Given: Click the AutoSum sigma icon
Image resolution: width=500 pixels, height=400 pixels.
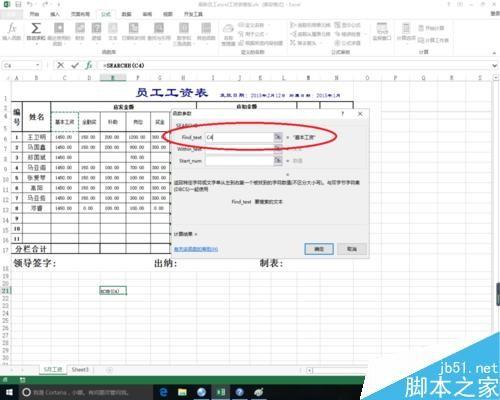Looking at the screenshot, I should click(x=35, y=28).
